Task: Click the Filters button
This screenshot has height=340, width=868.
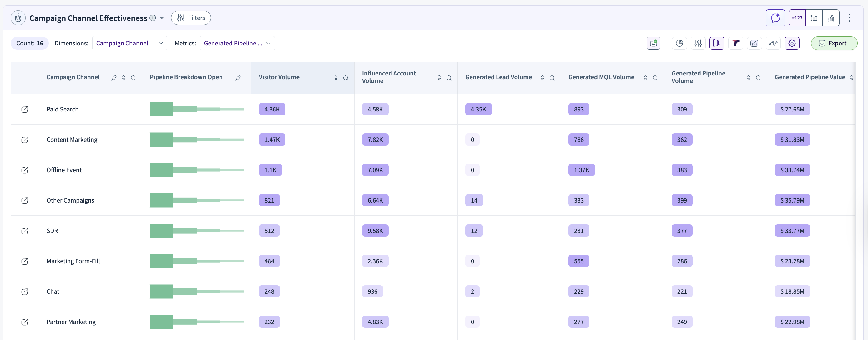Action: pyautogui.click(x=191, y=18)
